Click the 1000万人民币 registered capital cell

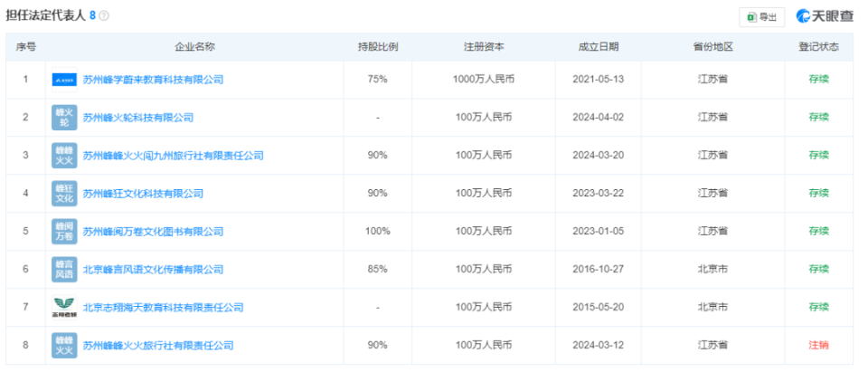tap(484, 80)
